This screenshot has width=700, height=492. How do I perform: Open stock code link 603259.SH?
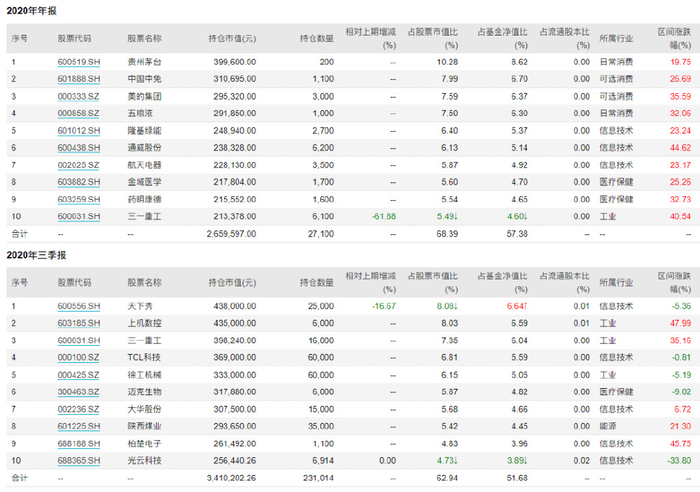click(79, 200)
